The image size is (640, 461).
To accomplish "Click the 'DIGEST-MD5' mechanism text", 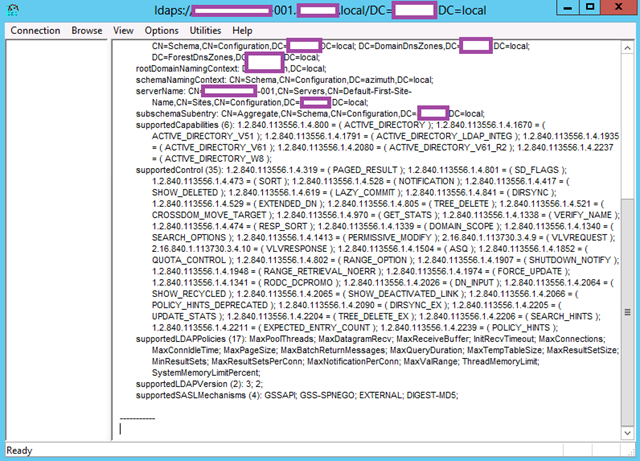I will pos(431,395).
